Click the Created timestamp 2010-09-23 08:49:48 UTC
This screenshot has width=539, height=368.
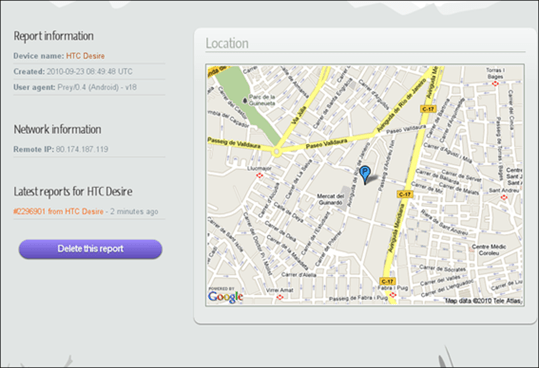[89, 71]
